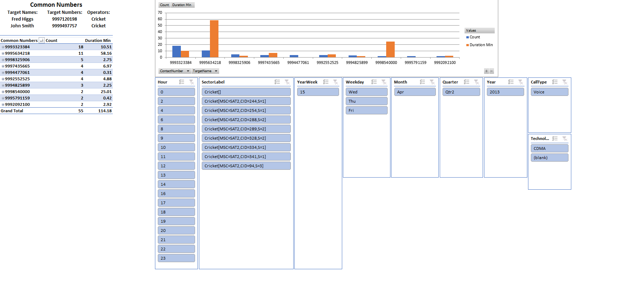The image size is (644, 287).
Task: Toggle multi-select on the Hour slicer
Action: pyautogui.click(x=182, y=82)
